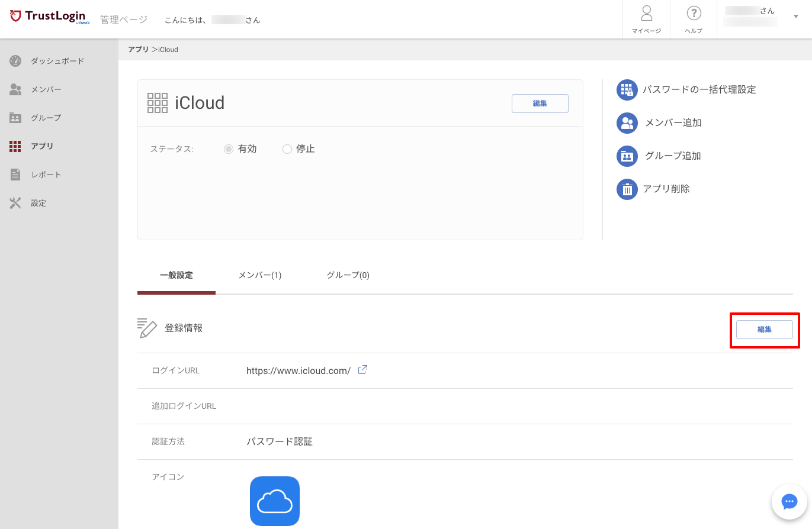Go to メンバー in the sidebar

pos(46,89)
